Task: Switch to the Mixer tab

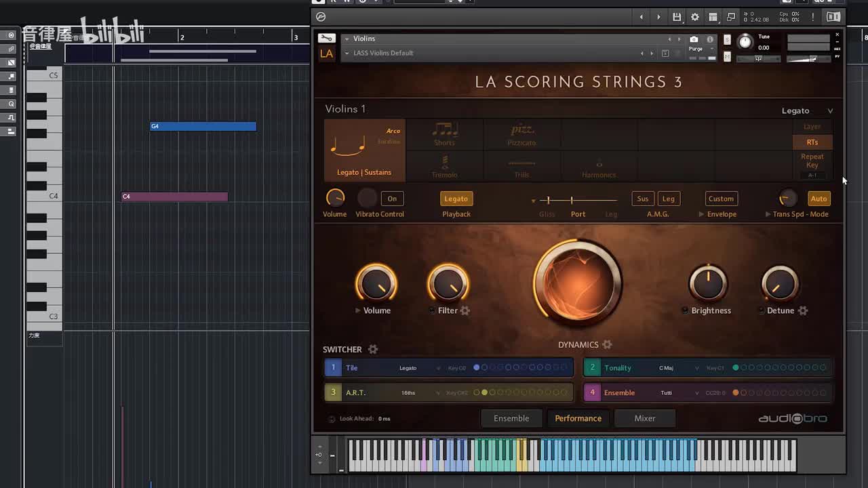Action: (645, 418)
